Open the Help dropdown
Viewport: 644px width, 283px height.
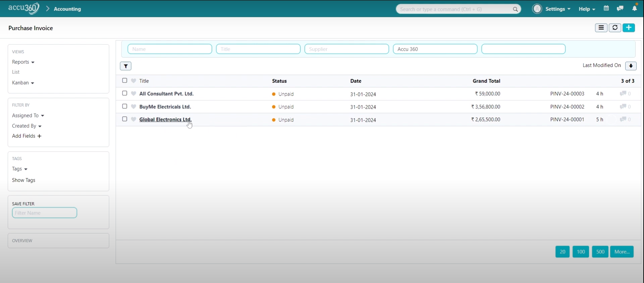point(587,9)
